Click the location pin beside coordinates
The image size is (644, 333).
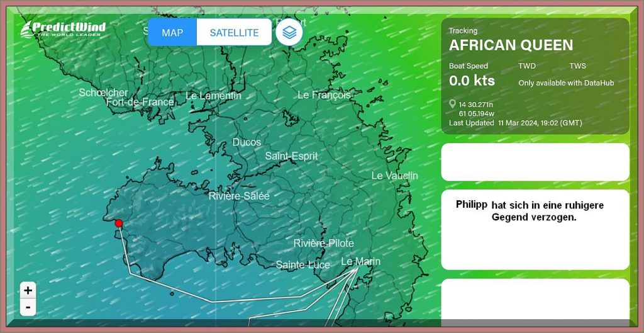click(452, 104)
